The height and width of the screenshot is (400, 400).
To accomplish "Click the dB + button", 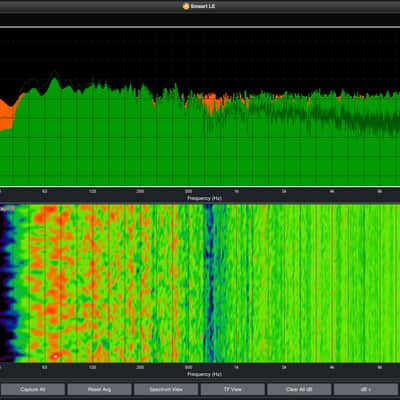I will click(x=366, y=389).
